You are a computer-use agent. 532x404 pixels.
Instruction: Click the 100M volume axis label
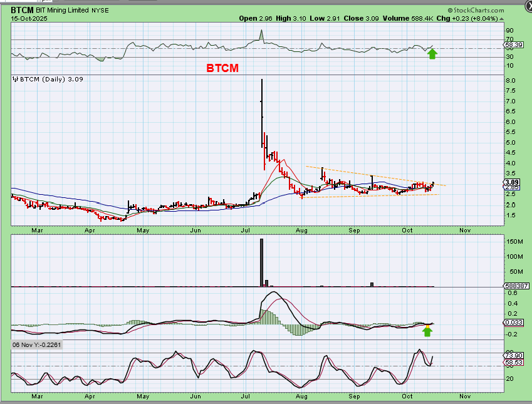click(514, 256)
